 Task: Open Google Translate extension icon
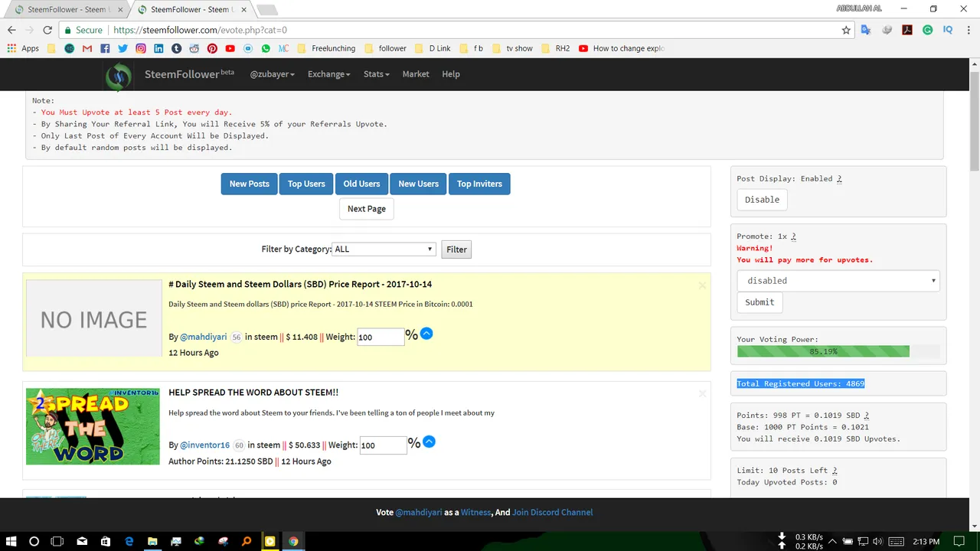(x=866, y=30)
